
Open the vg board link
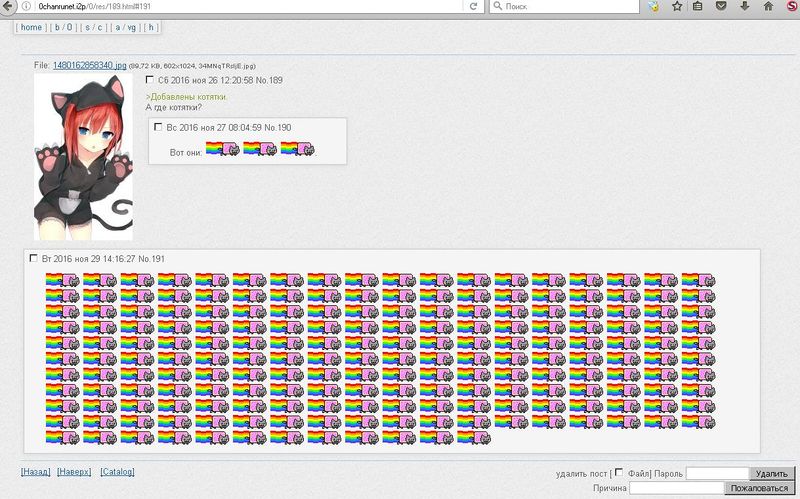[132, 27]
